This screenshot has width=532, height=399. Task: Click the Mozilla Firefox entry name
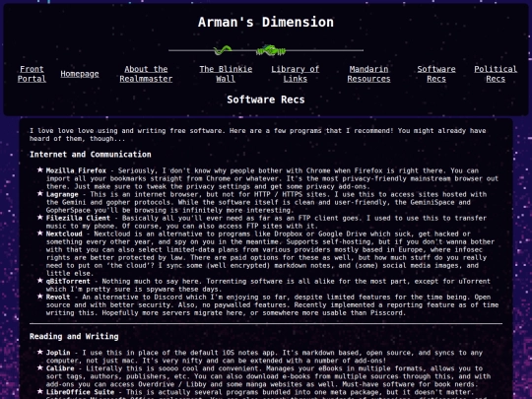[76, 170]
